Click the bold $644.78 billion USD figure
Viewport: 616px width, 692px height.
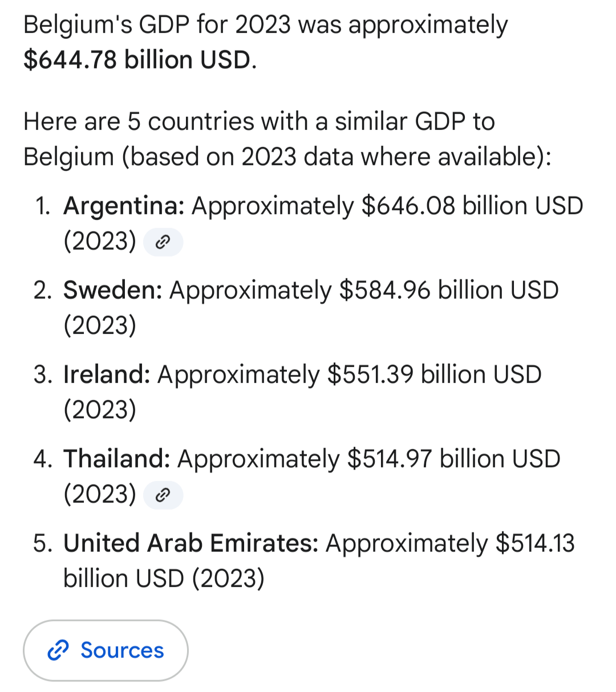(x=137, y=60)
